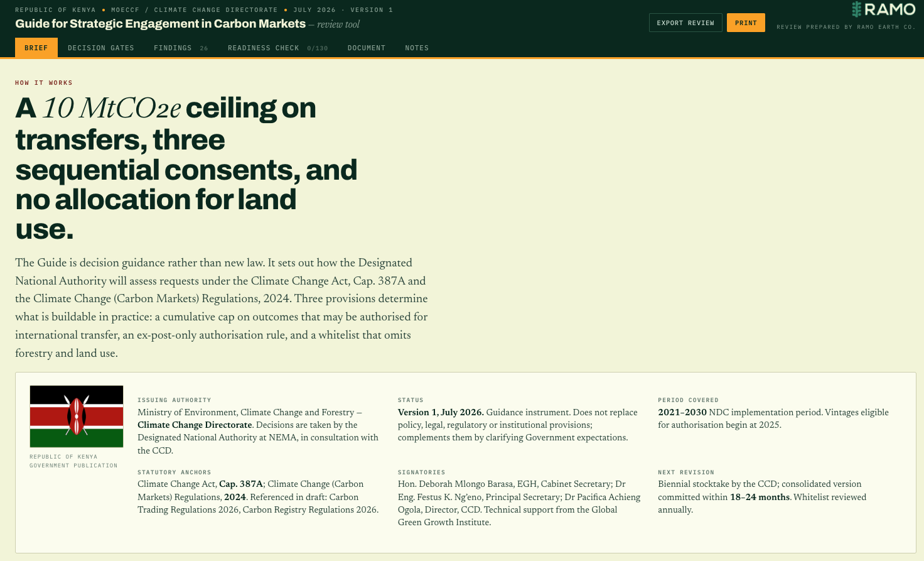Click 'Republic of Kenya' header breadcrumb

tap(55, 10)
